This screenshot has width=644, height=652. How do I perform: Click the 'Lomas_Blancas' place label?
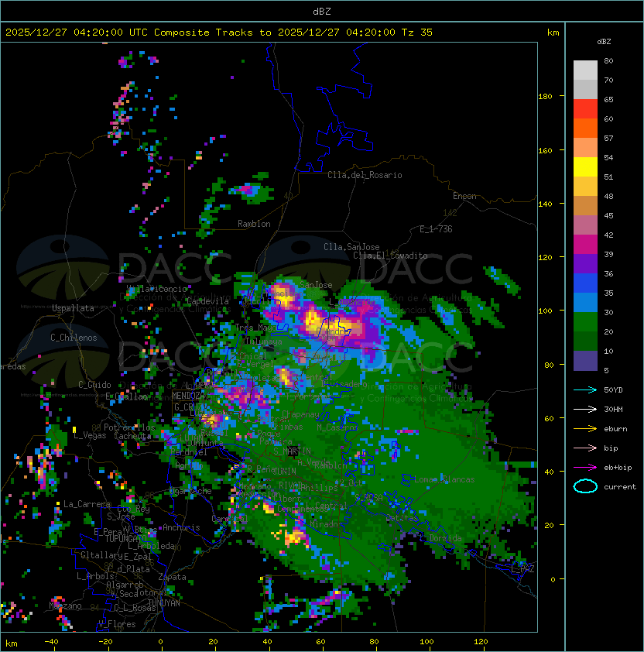[444, 479]
